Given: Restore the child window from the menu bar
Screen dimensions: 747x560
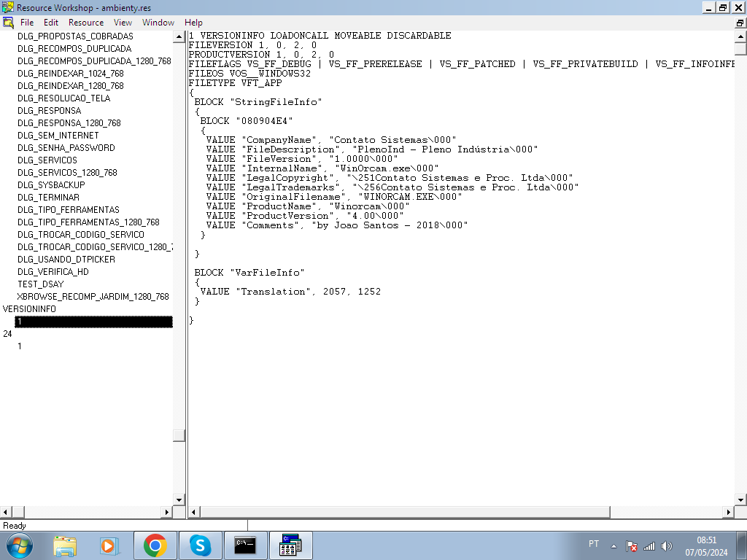Looking at the screenshot, I should coord(740,23).
